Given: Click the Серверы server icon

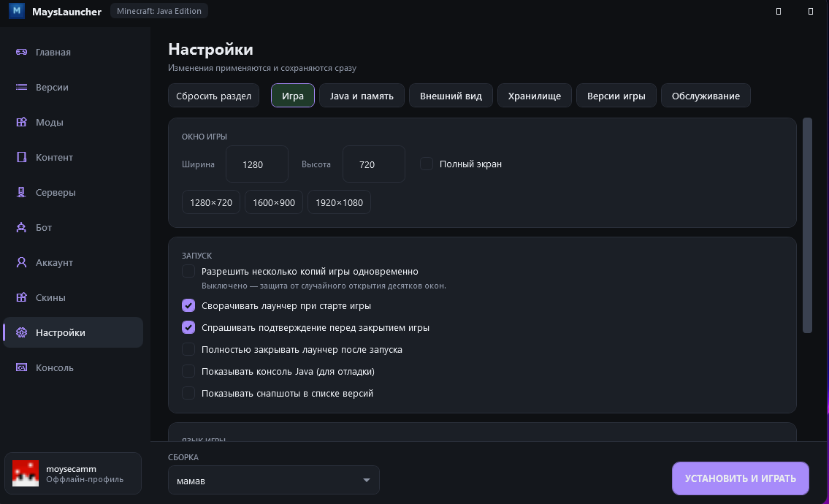Looking at the screenshot, I should (x=21, y=192).
